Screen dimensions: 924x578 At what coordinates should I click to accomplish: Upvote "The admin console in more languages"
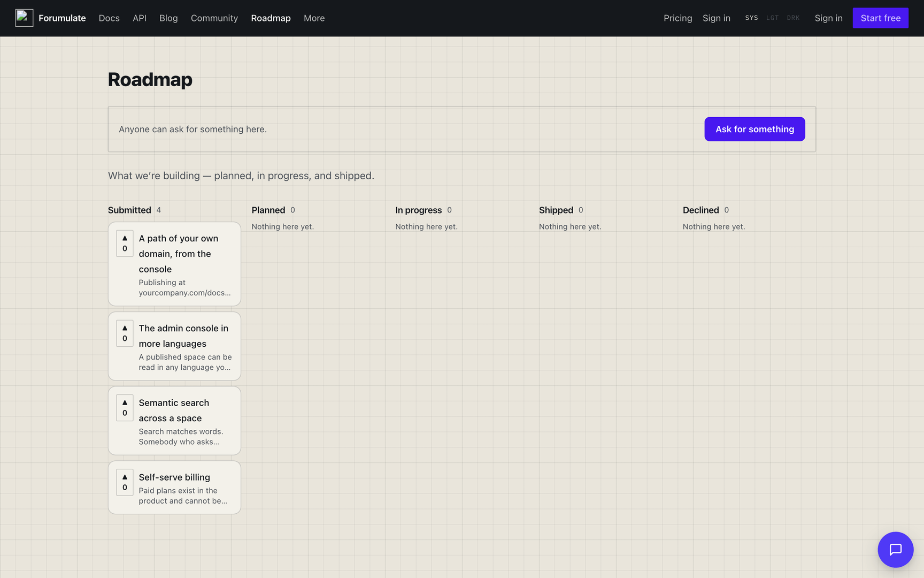(125, 333)
